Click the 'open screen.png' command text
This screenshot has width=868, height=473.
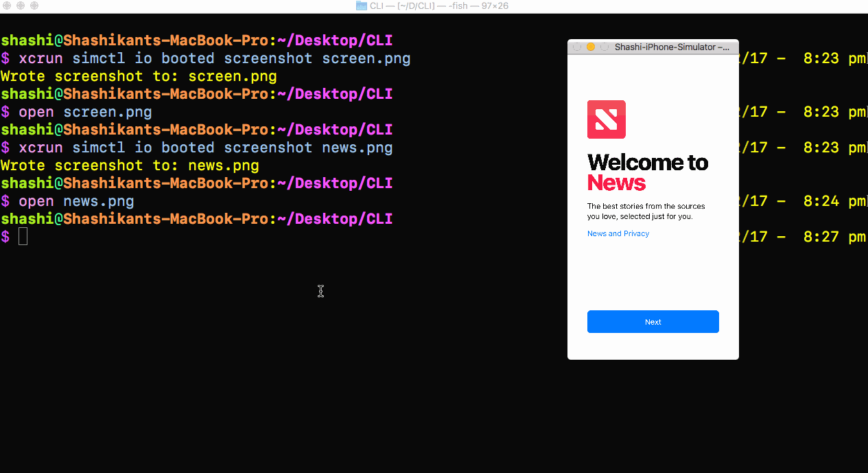pyautogui.click(x=85, y=112)
